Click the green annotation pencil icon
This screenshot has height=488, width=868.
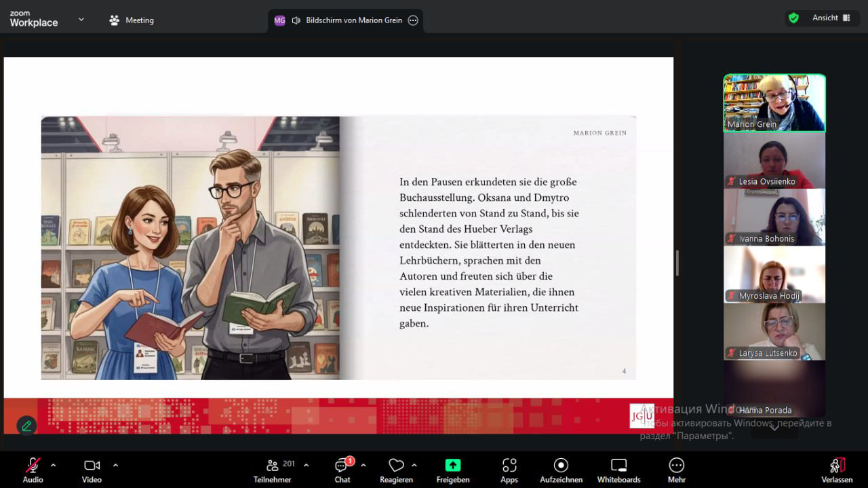click(26, 426)
